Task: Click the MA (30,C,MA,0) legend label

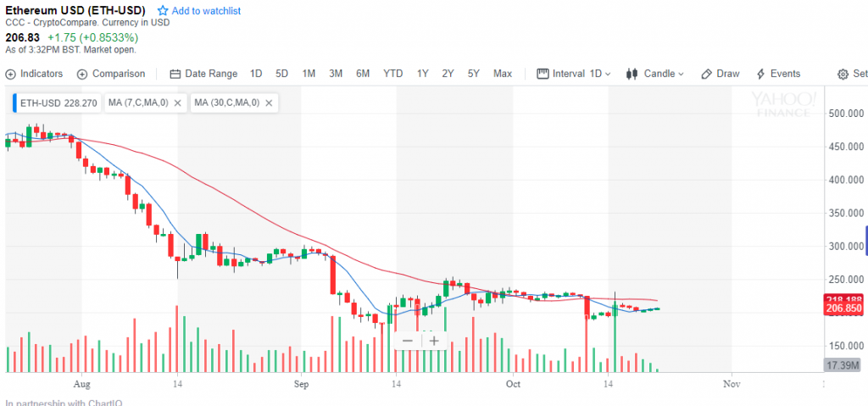Action: (227, 103)
